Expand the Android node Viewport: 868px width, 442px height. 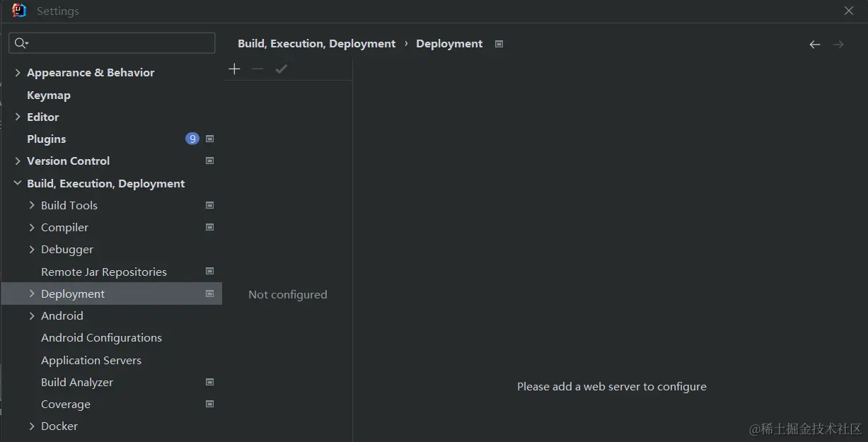(32, 315)
